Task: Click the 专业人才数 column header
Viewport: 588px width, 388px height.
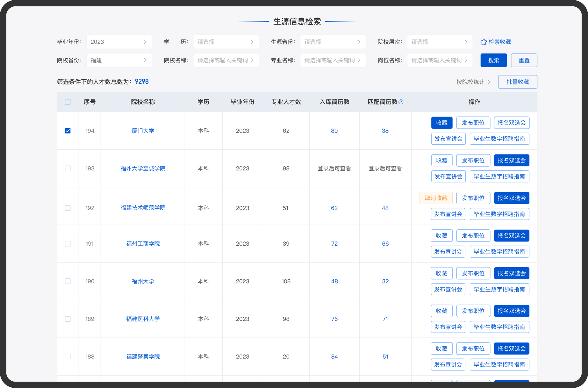Action: (x=286, y=102)
